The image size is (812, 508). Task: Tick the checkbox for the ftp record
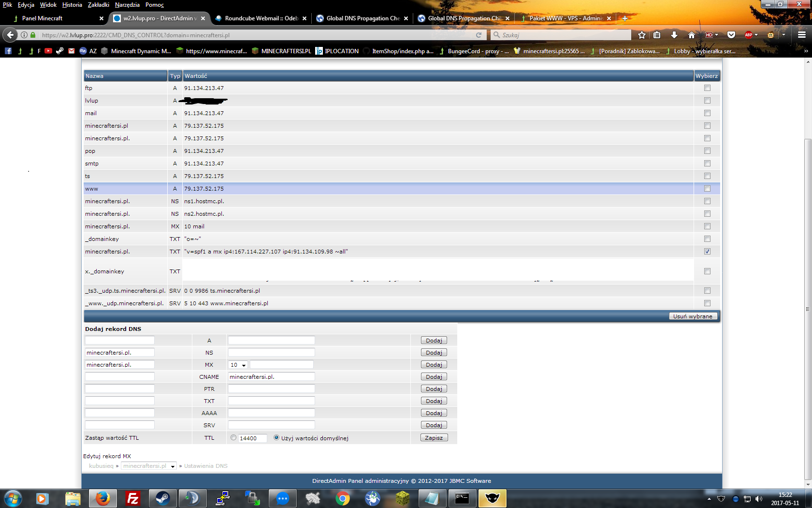click(707, 88)
